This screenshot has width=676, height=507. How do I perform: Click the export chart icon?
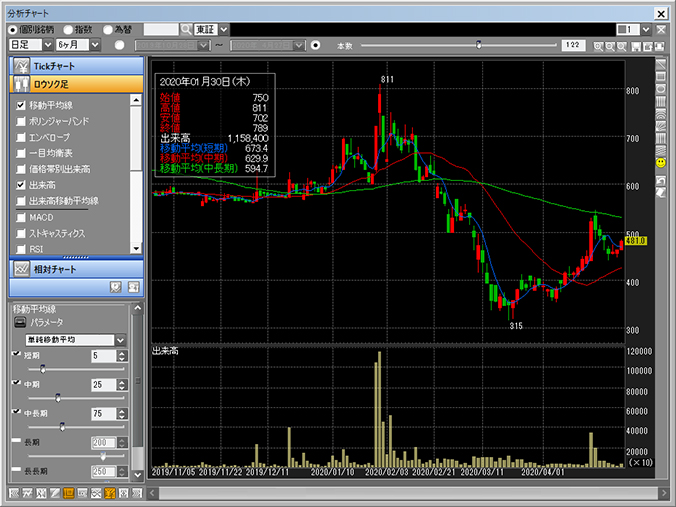(648, 46)
